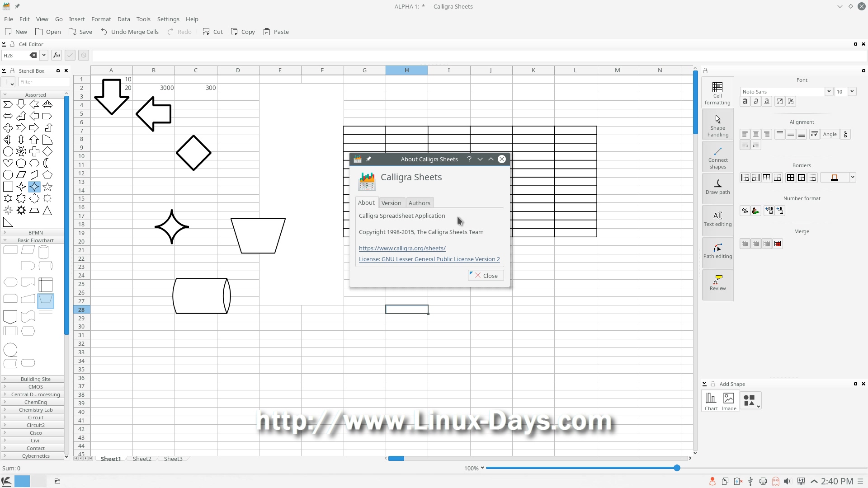This screenshot has height=488, width=868.
Task: Toggle top vertical alignment
Action: [780, 134]
